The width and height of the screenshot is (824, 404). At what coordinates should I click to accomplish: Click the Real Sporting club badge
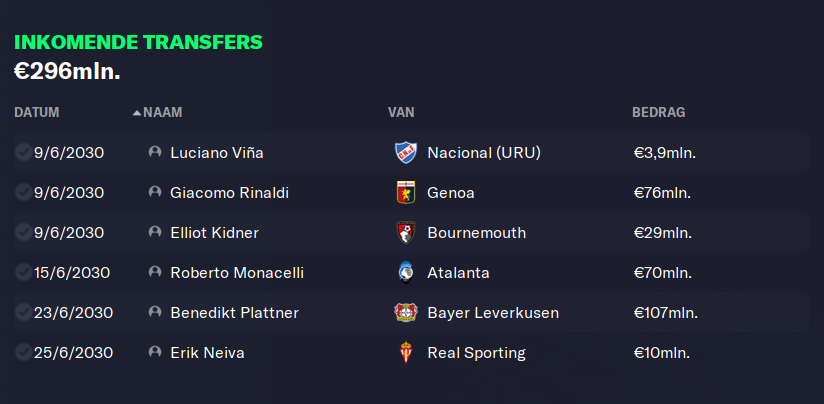(406, 353)
